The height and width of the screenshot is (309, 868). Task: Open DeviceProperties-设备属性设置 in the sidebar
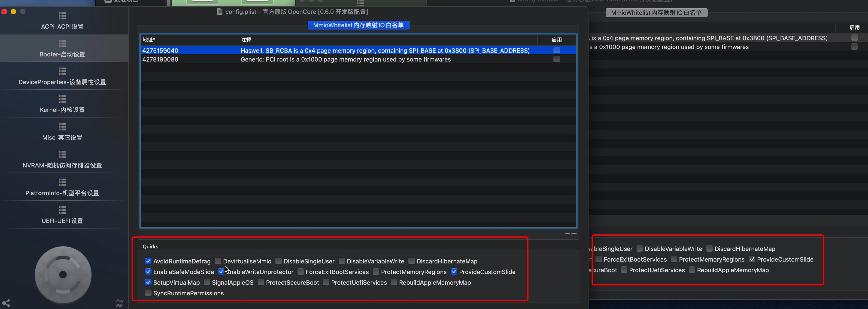(62, 76)
